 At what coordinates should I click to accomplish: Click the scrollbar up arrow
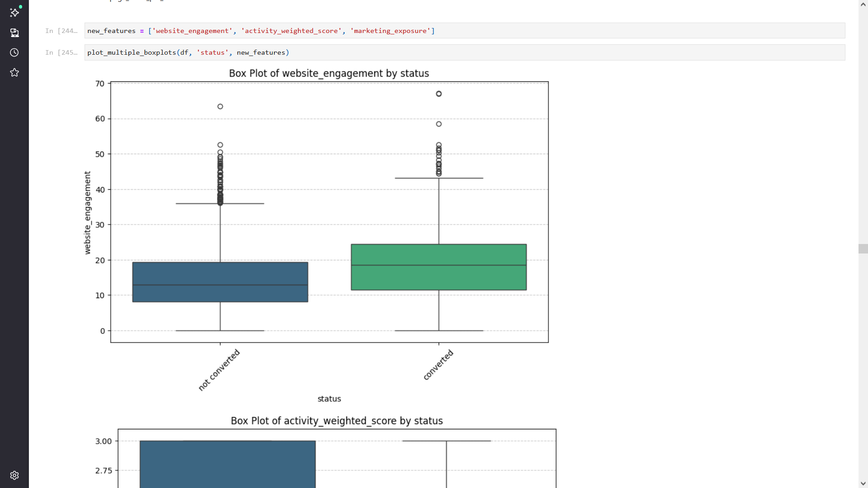863,4
